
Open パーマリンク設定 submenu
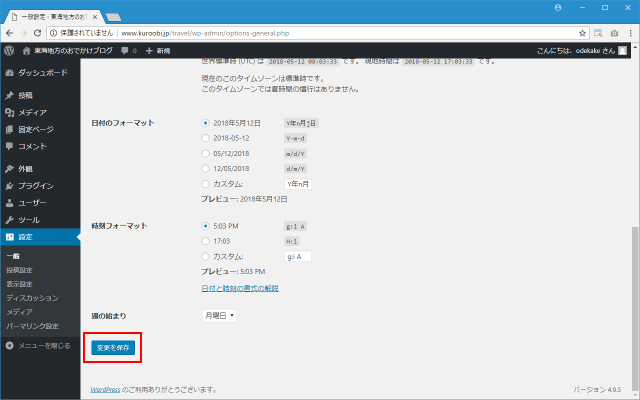(32, 326)
